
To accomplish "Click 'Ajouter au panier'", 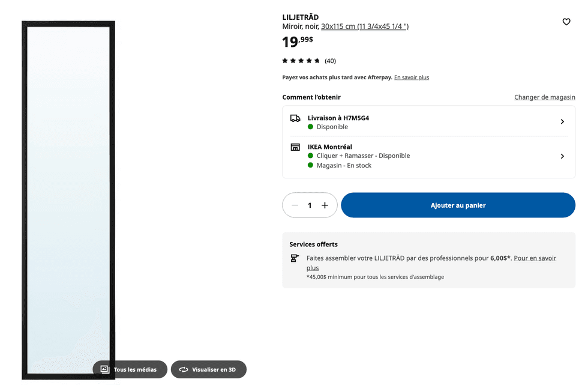I will point(458,205).
